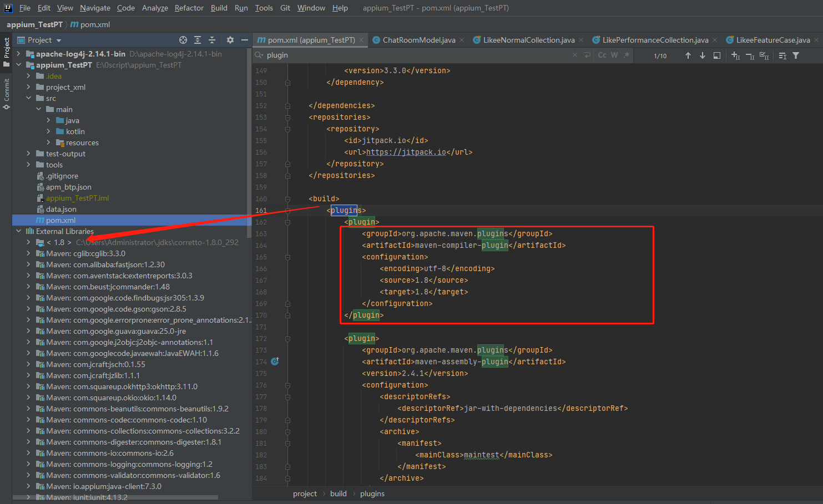The image size is (823, 504).
Task: Toggle Match Case (Cc) search option
Action: pyautogui.click(x=602, y=55)
